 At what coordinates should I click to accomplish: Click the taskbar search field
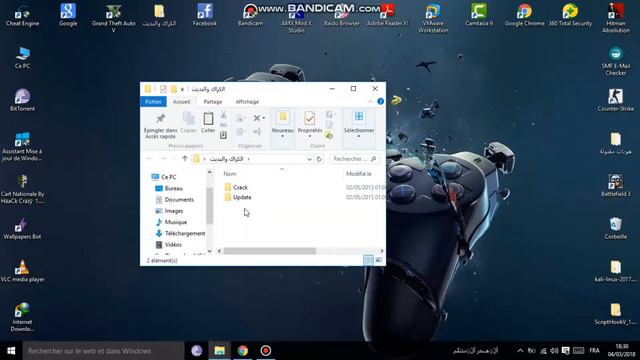(104, 351)
